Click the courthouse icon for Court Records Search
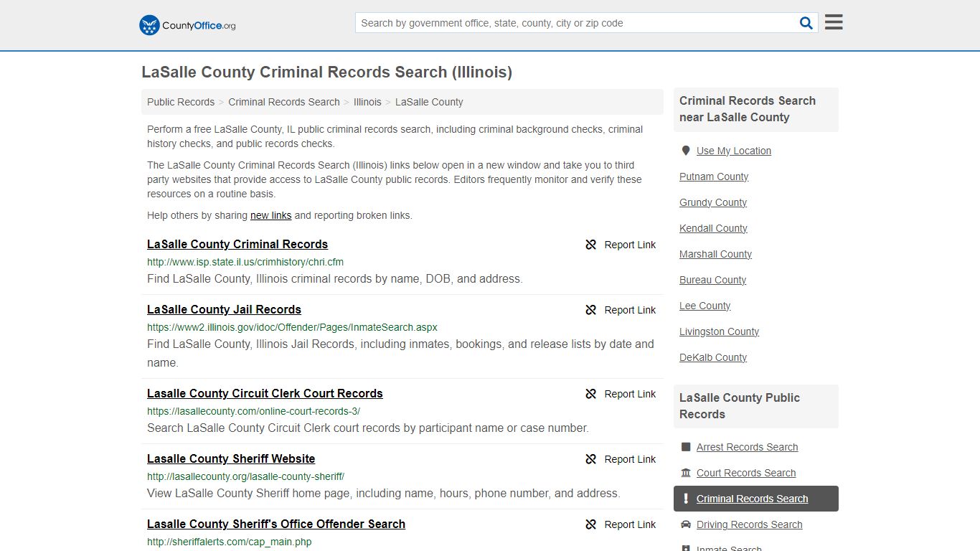The image size is (980, 551). coord(686,473)
